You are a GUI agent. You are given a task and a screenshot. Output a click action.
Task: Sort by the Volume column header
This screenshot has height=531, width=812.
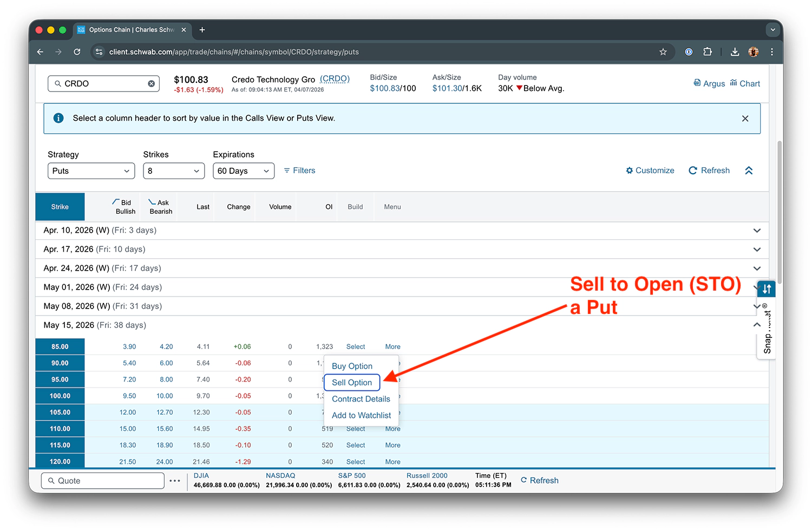pyautogui.click(x=280, y=207)
